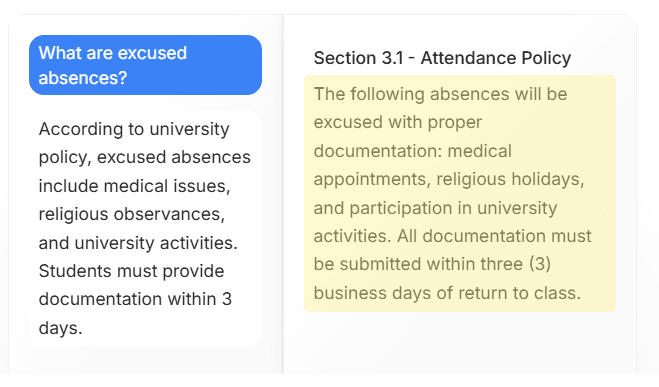Click "The following absences will be" highlighted line
659x387 pixels.
[x=440, y=94]
